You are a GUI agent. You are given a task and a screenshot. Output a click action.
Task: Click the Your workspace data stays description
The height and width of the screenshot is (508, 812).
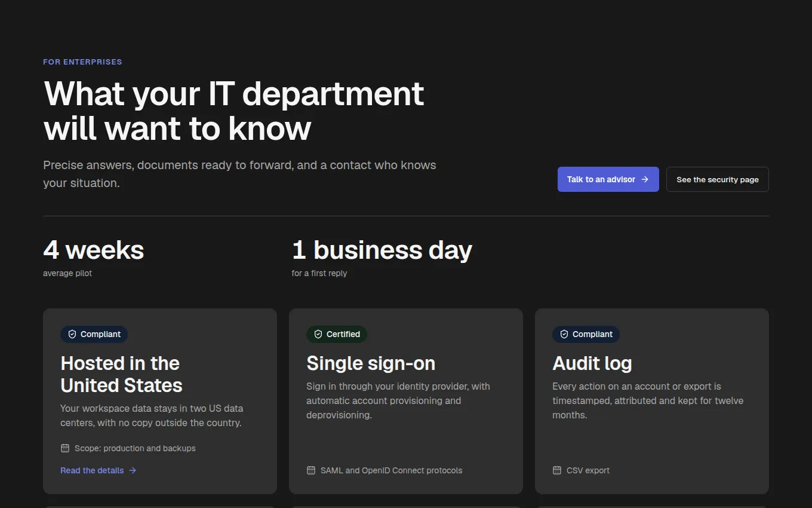coord(152,415)
